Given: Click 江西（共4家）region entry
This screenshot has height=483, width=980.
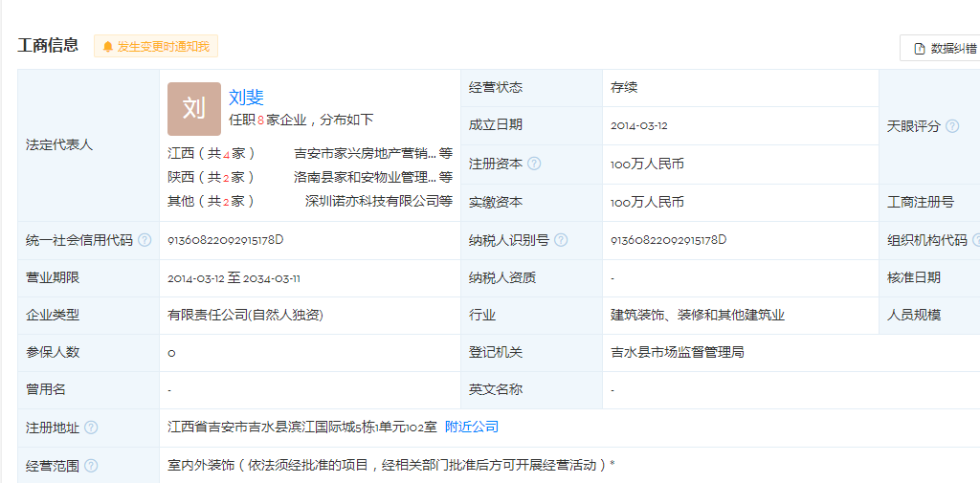Looking at the screenshot, I should 212,152.
